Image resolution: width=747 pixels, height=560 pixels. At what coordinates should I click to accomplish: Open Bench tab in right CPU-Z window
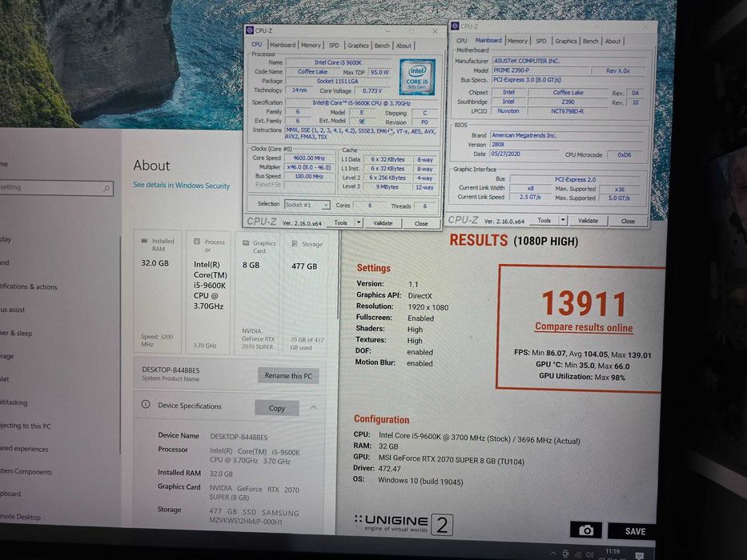click(590, 42)
